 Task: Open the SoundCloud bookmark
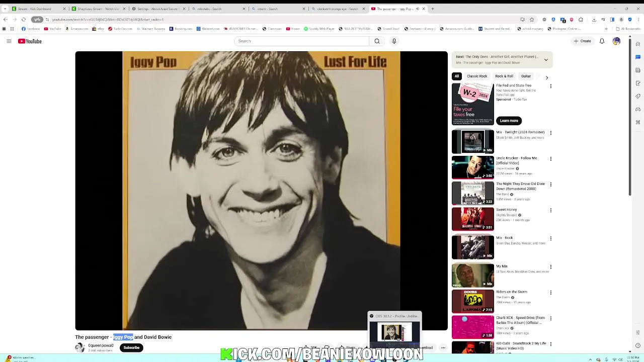tap(388, 29)
